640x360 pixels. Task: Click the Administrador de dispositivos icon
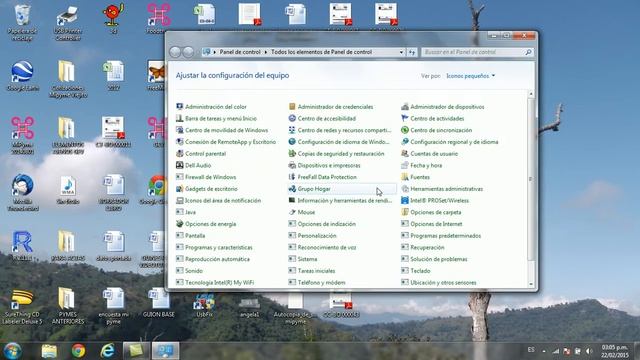404,107
